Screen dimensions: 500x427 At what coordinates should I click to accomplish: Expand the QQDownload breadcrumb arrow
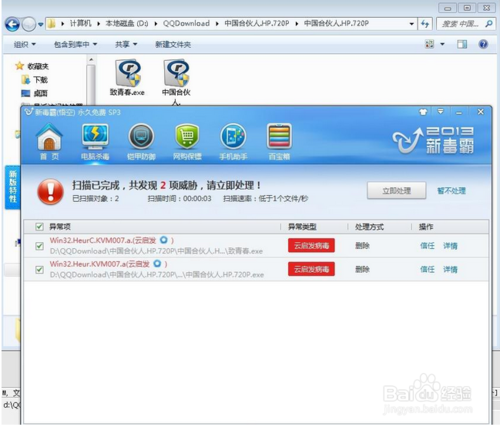217,24
